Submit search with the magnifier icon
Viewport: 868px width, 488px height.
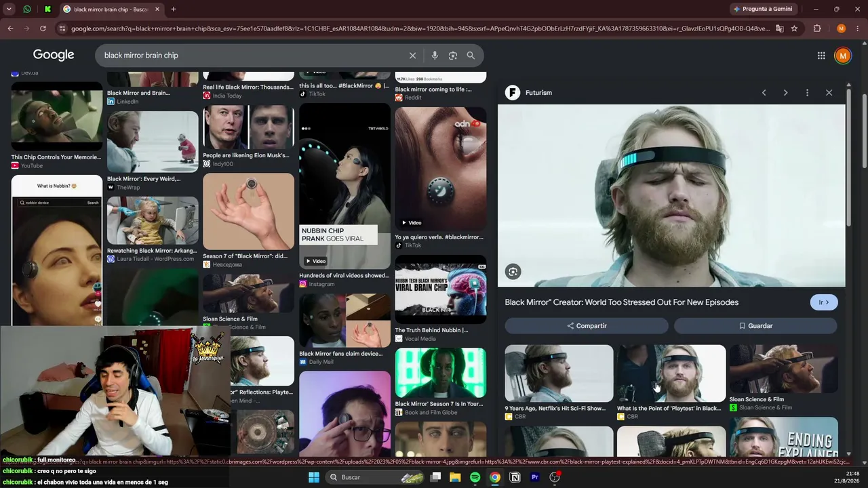tap(471, 56)
